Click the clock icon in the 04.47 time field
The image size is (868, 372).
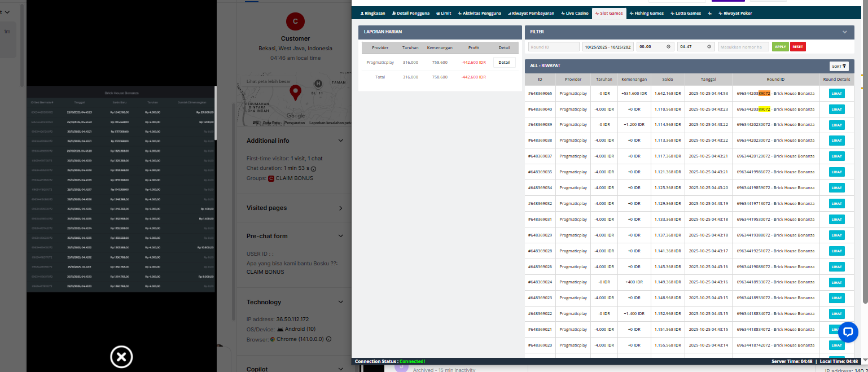tap(708, 47)
